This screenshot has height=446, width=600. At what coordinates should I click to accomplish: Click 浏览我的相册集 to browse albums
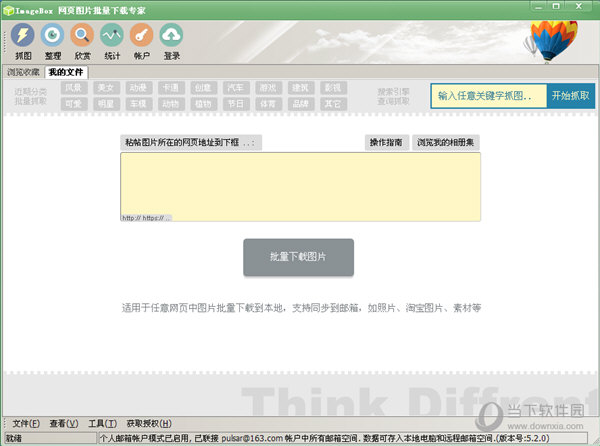pyautogui.click(x=445, y=143)
